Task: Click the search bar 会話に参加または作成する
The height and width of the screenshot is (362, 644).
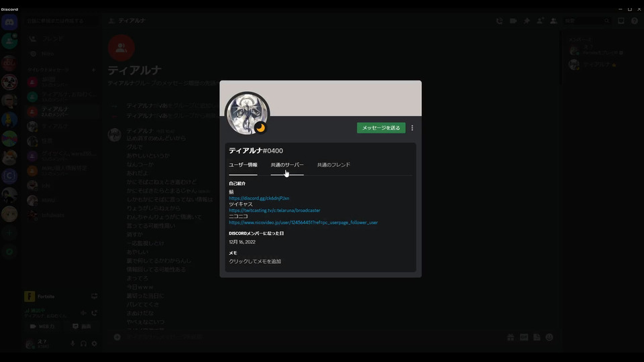Action: pyautogui.click(x=62, y=21)
